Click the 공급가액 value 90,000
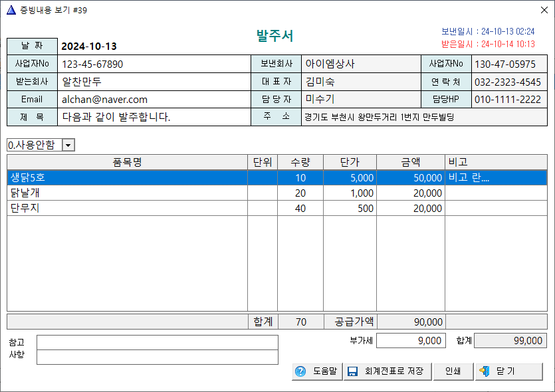 [411, 322]
